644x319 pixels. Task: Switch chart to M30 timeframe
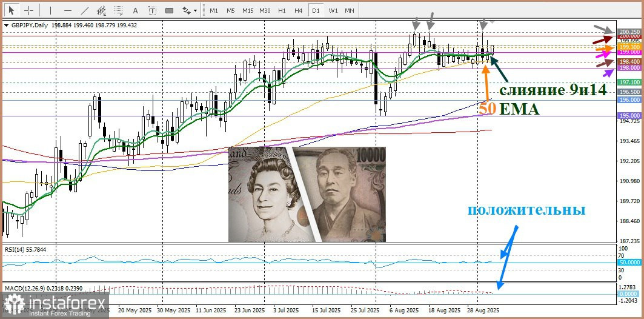[x=265, y=11]
